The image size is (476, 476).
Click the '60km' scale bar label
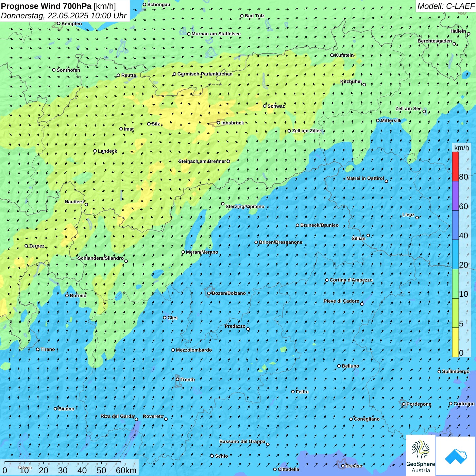pos(126,470)
